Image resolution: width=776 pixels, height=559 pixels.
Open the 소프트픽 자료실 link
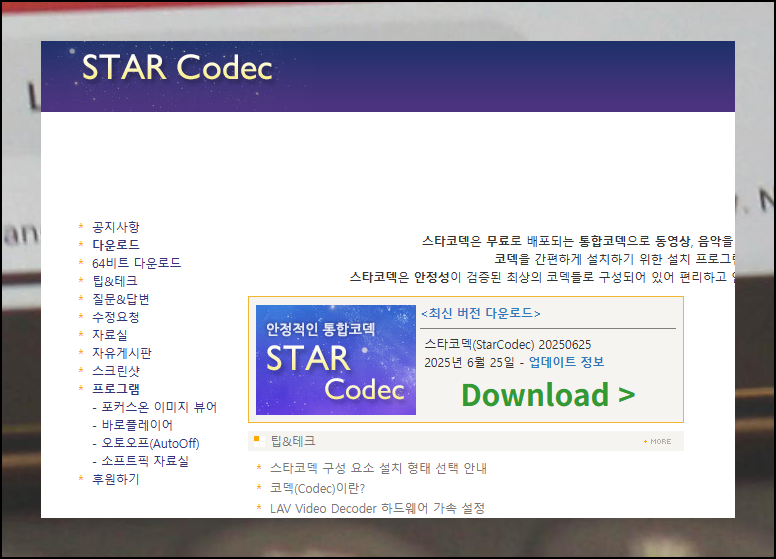point(145,461)
